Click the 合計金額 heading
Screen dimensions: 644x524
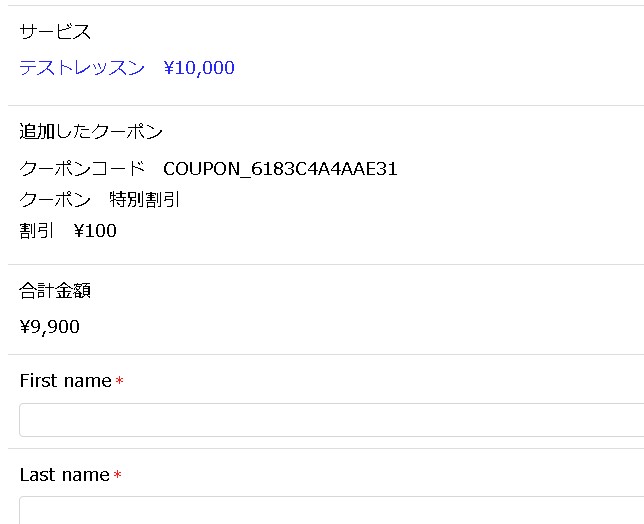(55, 291)
